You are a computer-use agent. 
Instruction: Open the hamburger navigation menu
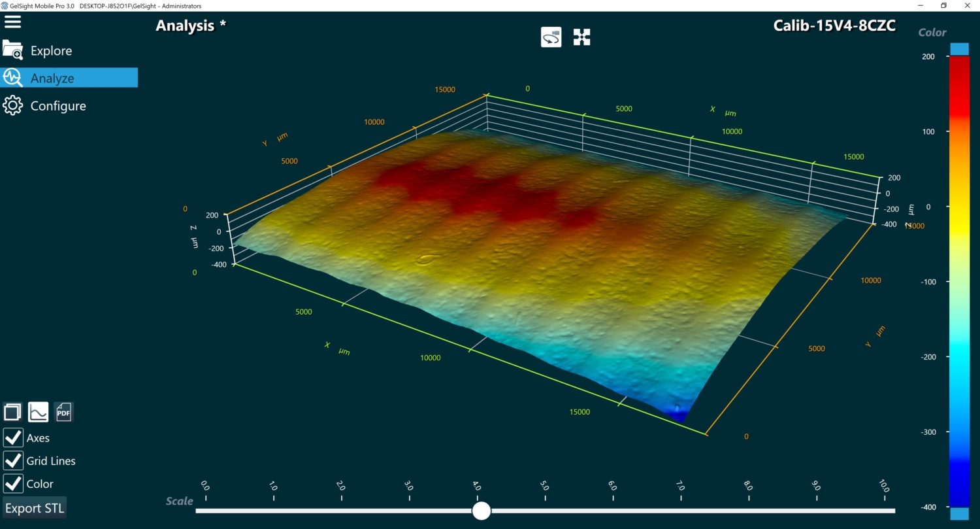pos(12,22)
